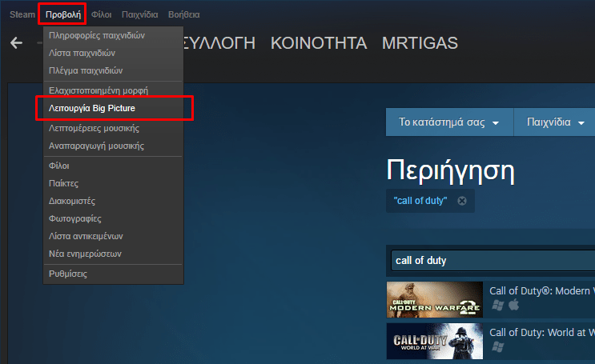Go to the ΚΟΙΝΟΤΗΤΑ tab

[319, 43]
